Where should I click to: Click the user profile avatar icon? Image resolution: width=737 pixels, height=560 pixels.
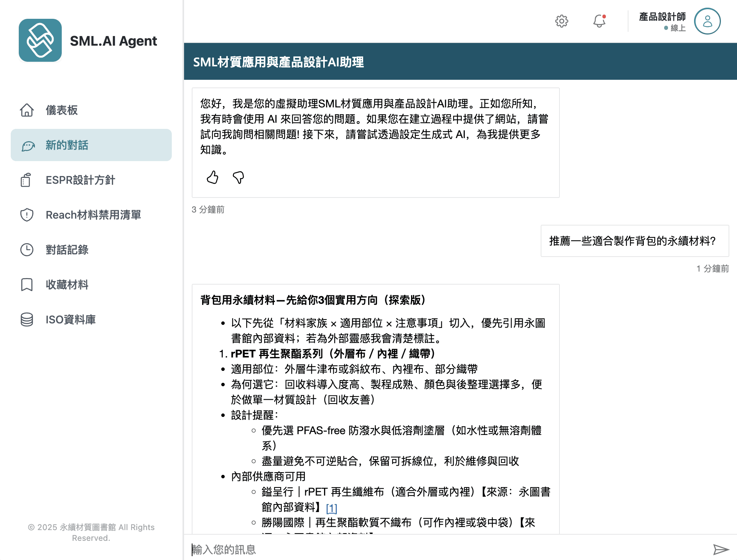coord(707,21)
